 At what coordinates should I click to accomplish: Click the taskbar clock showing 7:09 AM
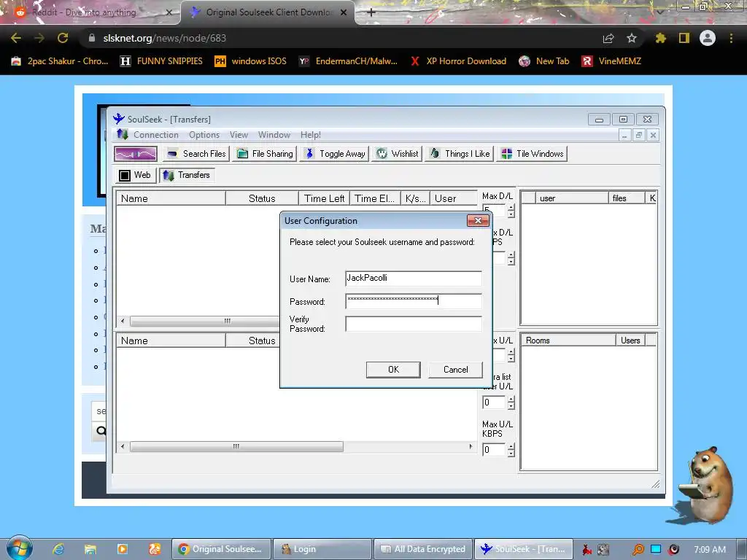(x=709, y=549)
